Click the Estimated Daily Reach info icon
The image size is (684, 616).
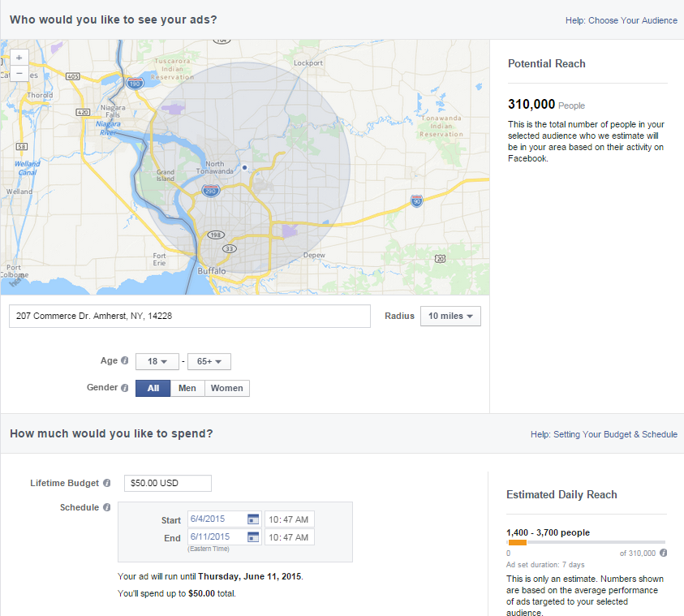point(663,553)
